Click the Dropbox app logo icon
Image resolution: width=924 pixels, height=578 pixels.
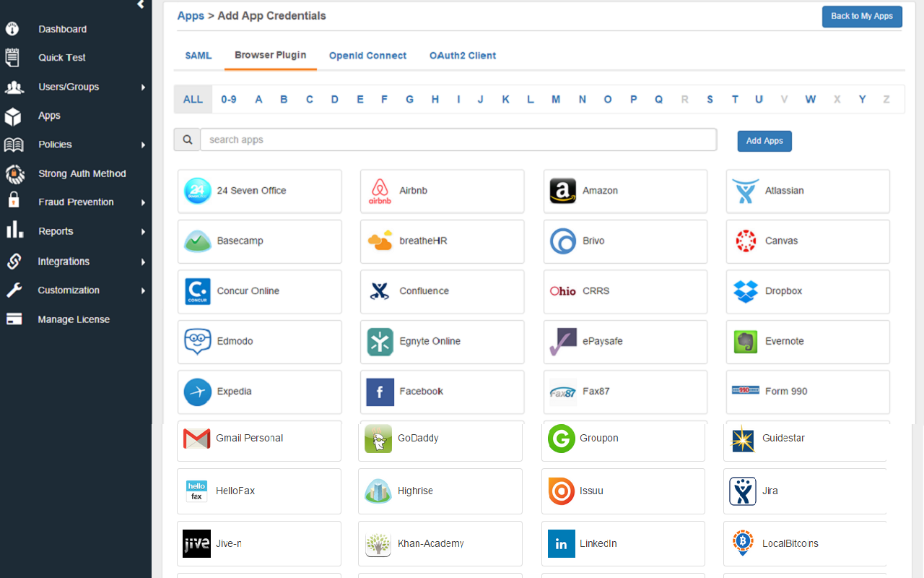tap(745, 291)
